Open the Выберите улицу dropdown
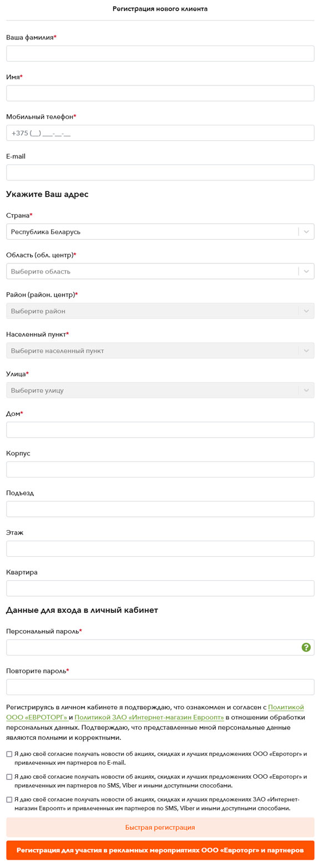The image size is (333, 868). coord(160,390)
